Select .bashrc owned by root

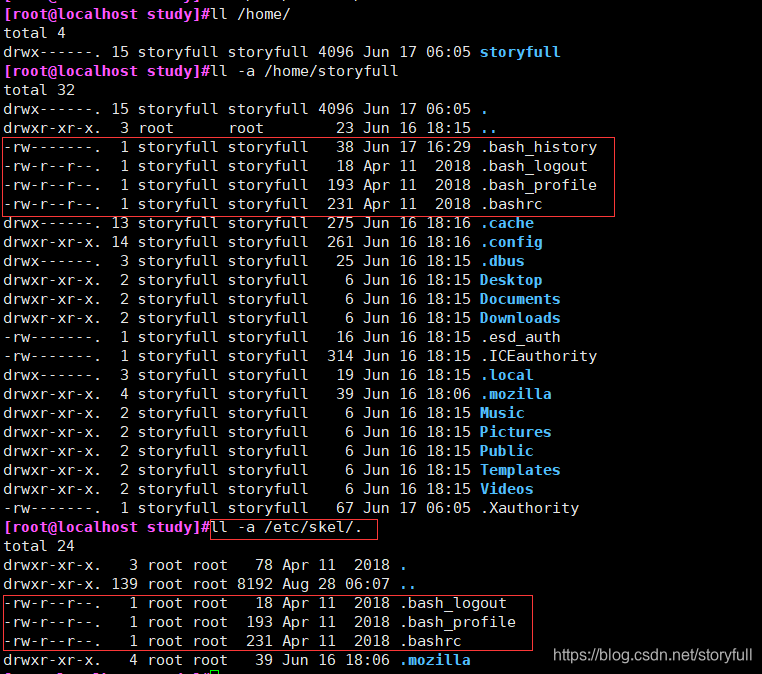tap(430, 641)
